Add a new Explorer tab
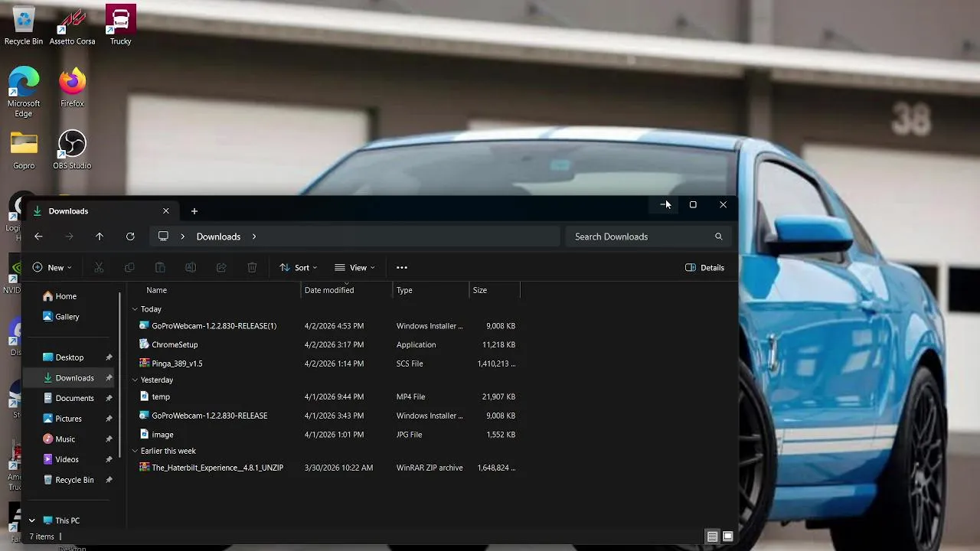 pos(194,211)
